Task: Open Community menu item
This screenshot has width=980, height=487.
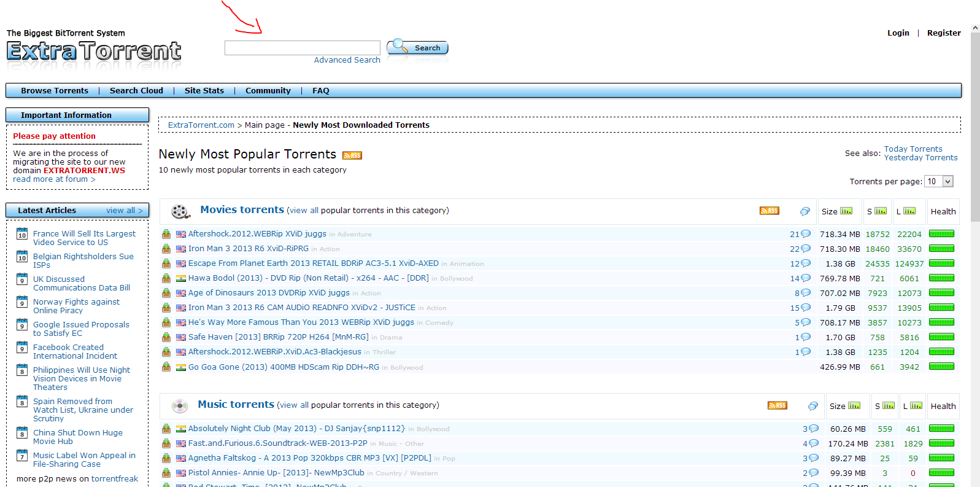Action: (x=268, y=90)
